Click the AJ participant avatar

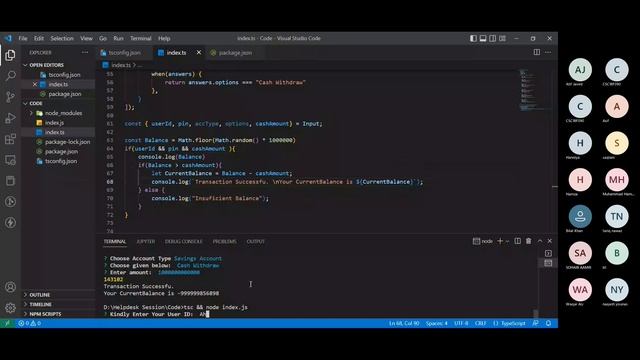(x=580, y=70)
